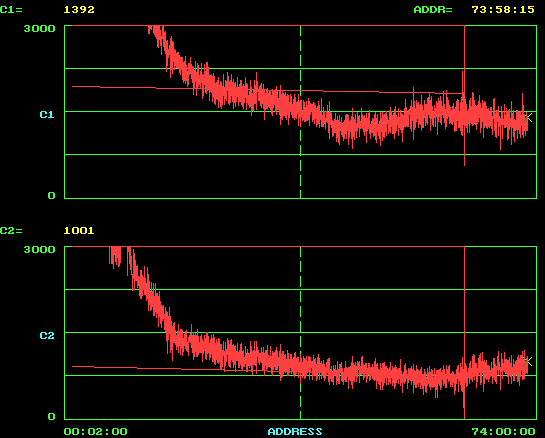Click the yellow X cursor on C1 graph
Viewport: 545px width, 438px height.
[x=528, y=117]
